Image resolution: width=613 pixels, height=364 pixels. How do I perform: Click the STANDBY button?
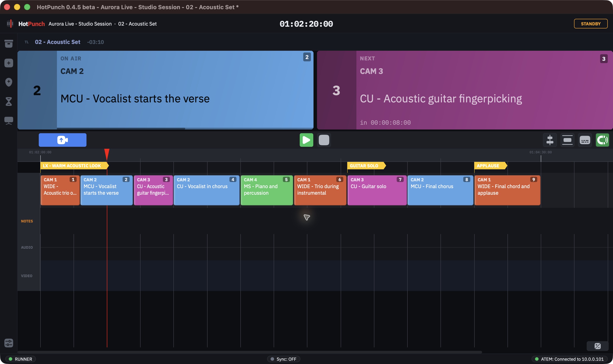coord(591,24)
